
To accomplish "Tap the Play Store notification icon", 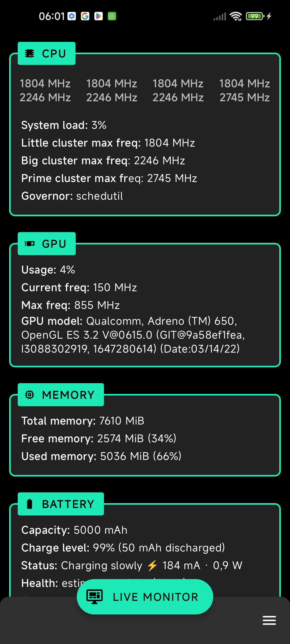I will point(99,16).
